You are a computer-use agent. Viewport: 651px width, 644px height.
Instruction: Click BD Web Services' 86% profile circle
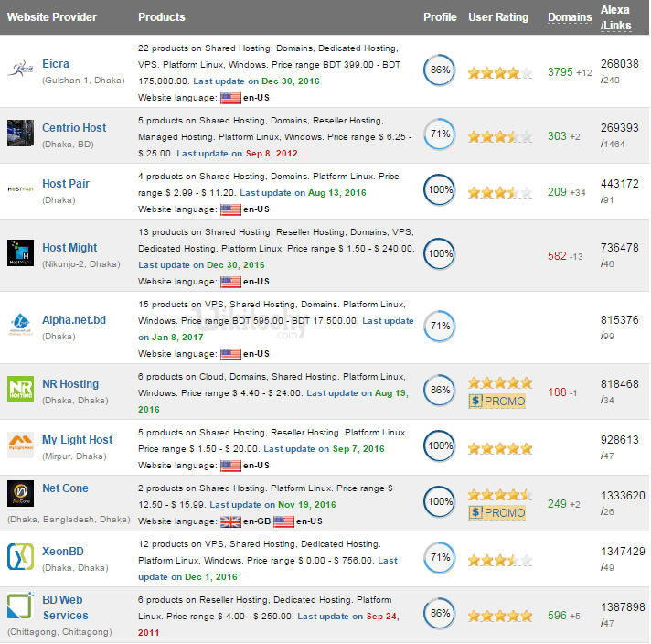coord(440,613)
